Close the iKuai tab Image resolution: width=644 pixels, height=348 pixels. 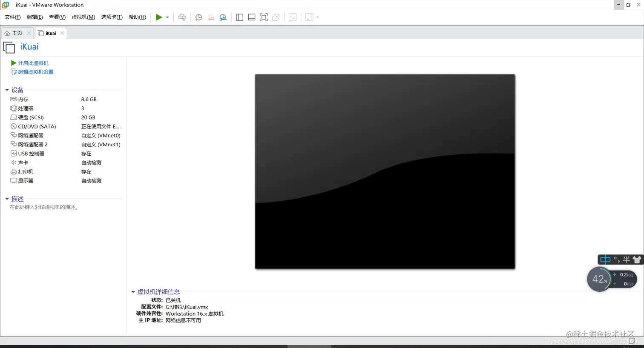62,33
